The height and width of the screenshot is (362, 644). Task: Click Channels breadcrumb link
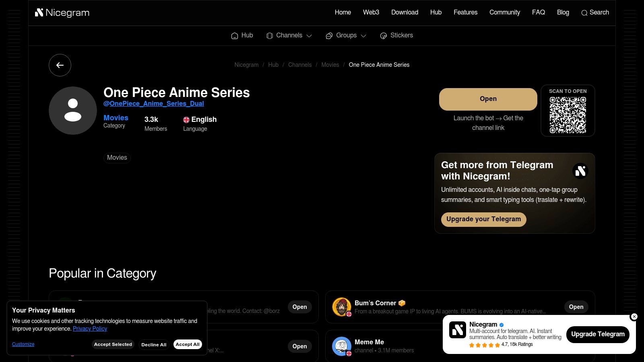coord(300,65)
